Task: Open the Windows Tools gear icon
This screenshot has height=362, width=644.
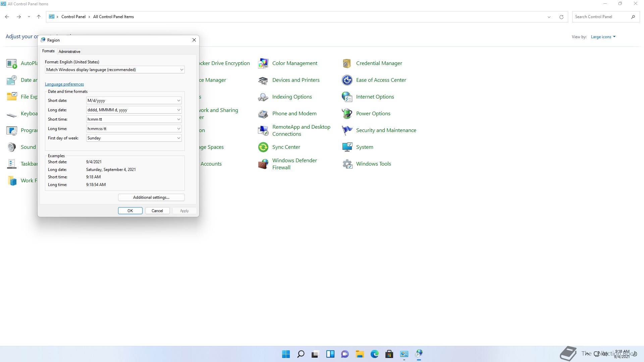Action: click(347, 164)
